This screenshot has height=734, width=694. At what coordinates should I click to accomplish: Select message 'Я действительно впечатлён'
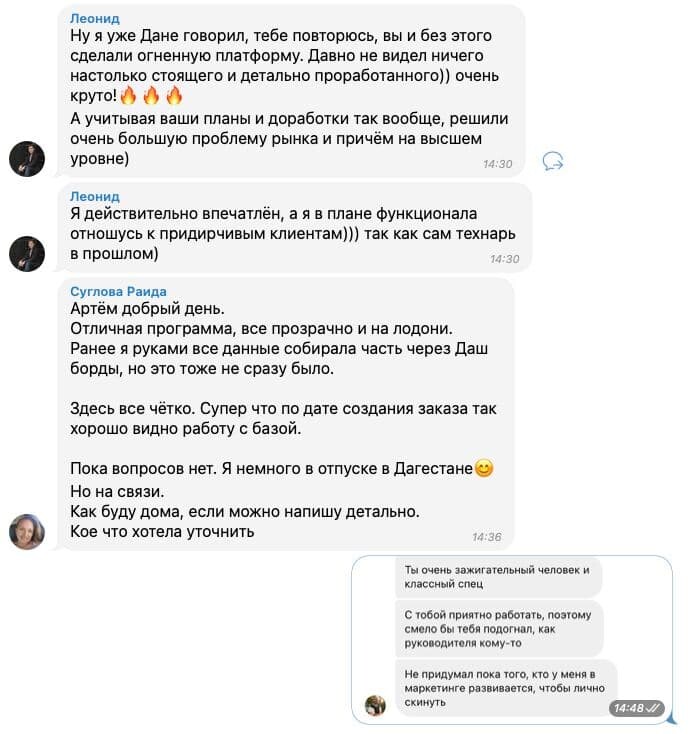(294, 228)
